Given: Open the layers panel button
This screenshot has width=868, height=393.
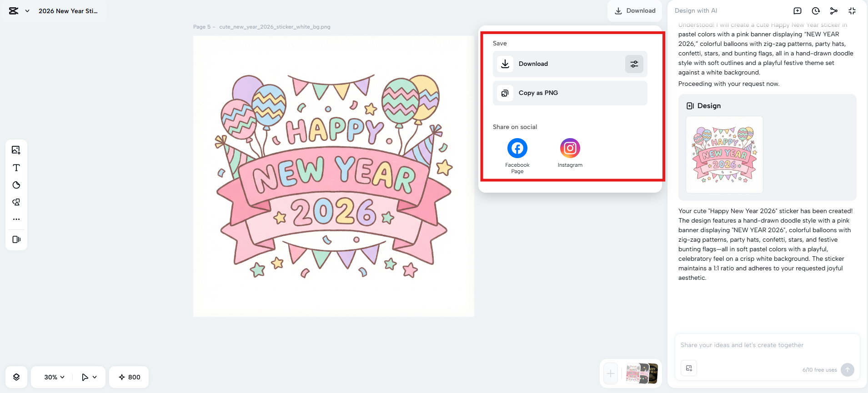Looking at the screenshot, I should (16, 377).
